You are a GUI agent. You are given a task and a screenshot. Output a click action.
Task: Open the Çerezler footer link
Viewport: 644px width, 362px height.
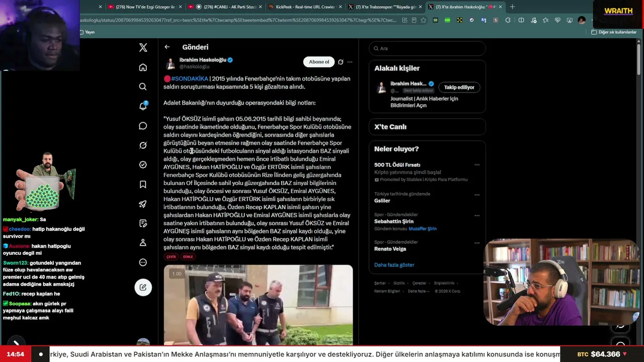pos(419,283)
